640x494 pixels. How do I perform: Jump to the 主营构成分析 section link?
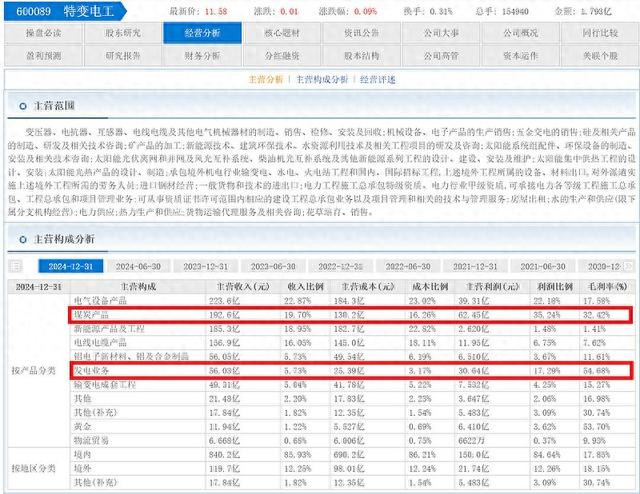[322, 79]
